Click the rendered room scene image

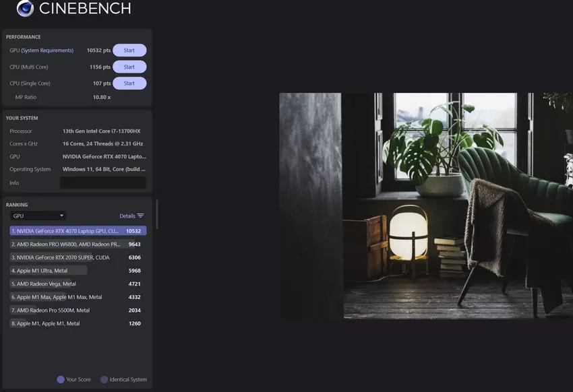click(x=425, y=205)
